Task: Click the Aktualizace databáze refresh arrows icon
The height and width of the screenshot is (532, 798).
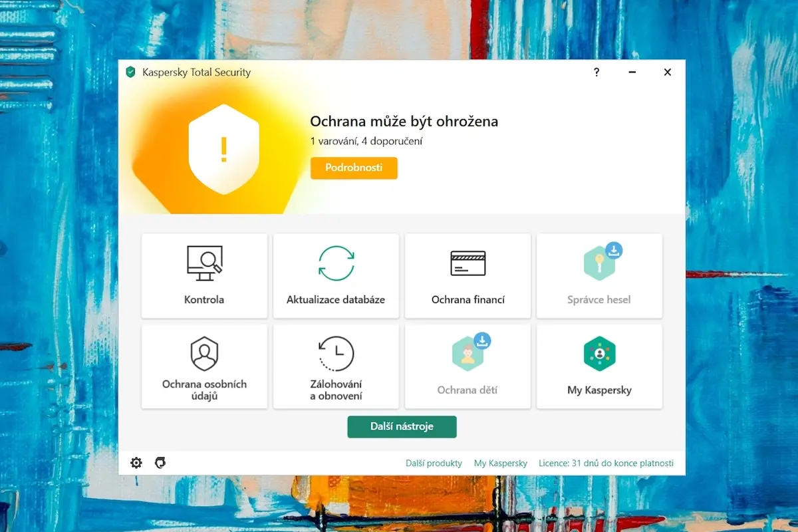Action: (x=336, y=263)
